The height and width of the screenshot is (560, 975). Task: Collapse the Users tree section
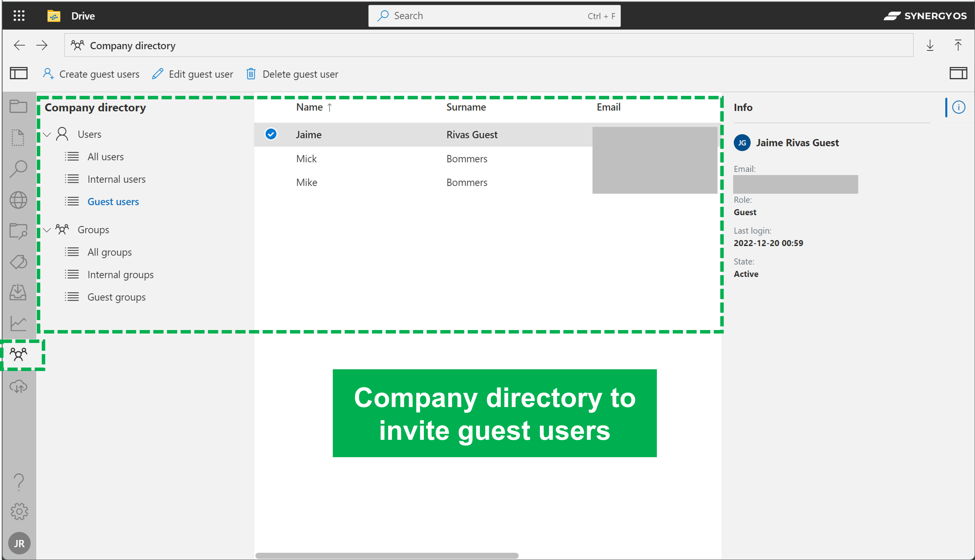(x=47, y=135)
